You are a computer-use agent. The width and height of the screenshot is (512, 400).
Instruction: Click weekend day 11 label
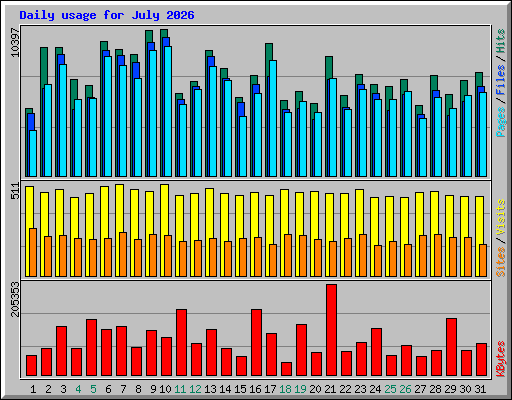click(180, 389)
